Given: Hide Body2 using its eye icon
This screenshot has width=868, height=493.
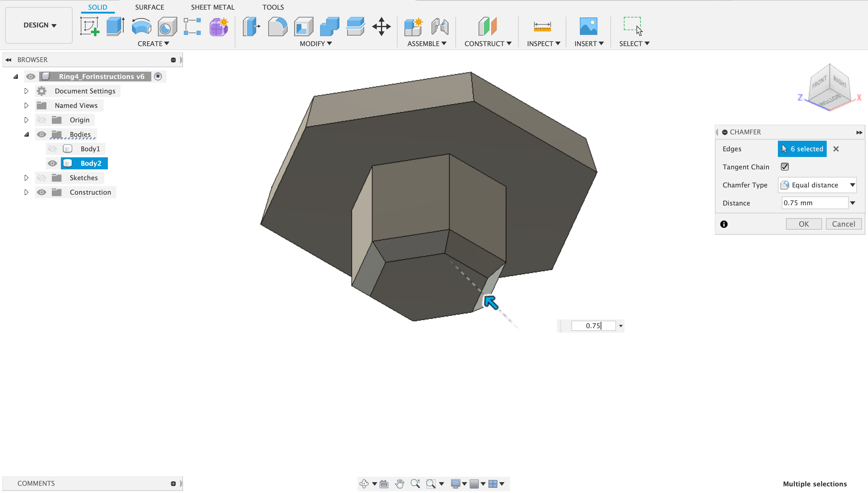Looking at the screenshot, I should (x=52, y=163).
